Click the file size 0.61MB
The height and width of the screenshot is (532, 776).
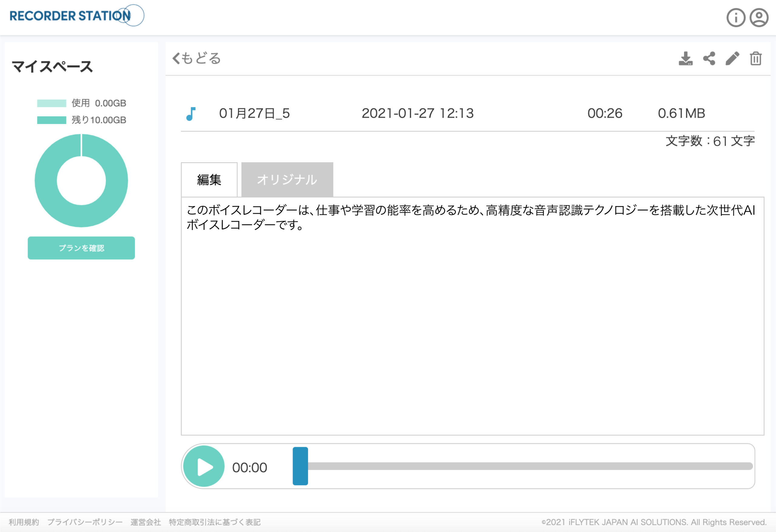tap(681, 114)
